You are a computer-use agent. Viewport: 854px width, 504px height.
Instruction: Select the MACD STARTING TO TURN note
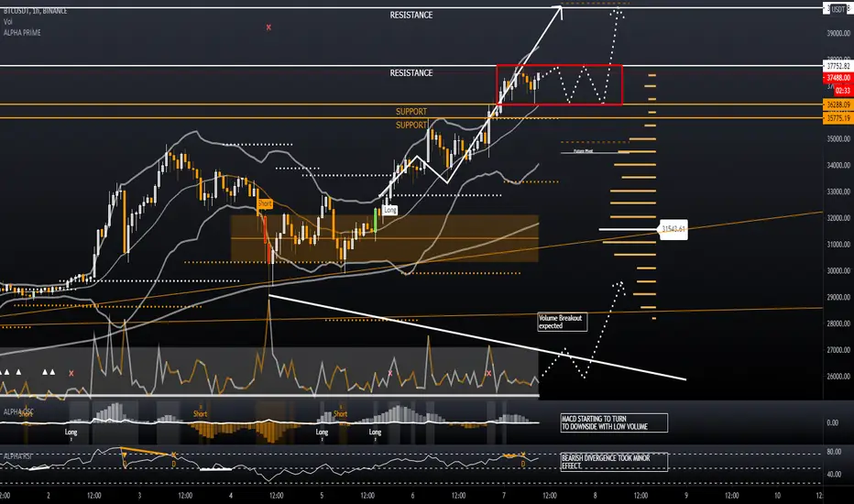click(x=614, y=422)
